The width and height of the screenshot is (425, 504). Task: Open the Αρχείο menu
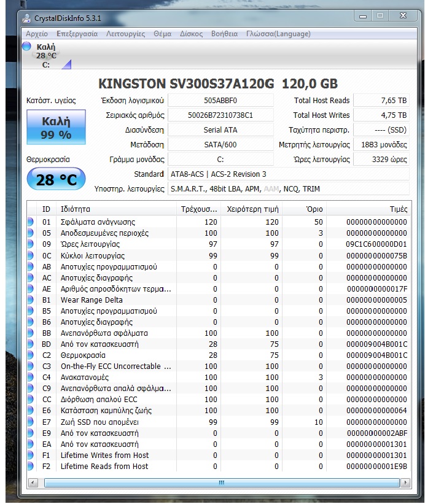point(37,34)
